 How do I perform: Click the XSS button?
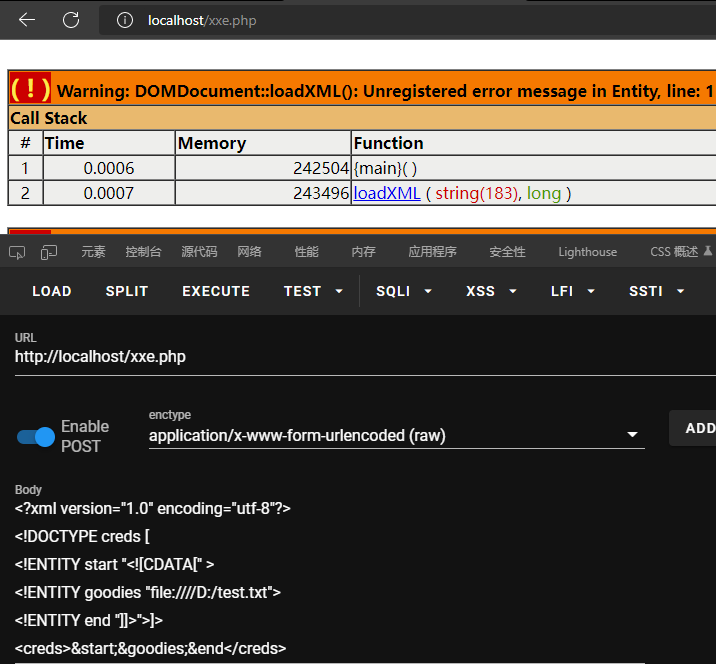480,291
